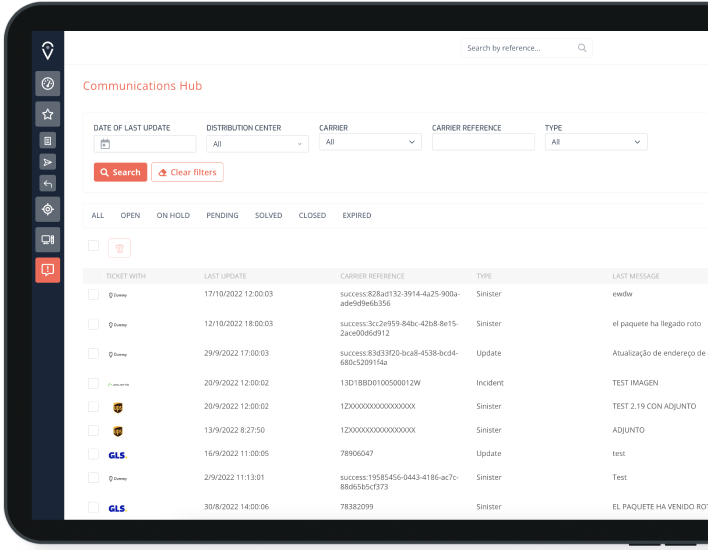Viewport: 708px width, 550px height.
Task: Open the dashboard gauge icon in sidebar
Action: 47,84
